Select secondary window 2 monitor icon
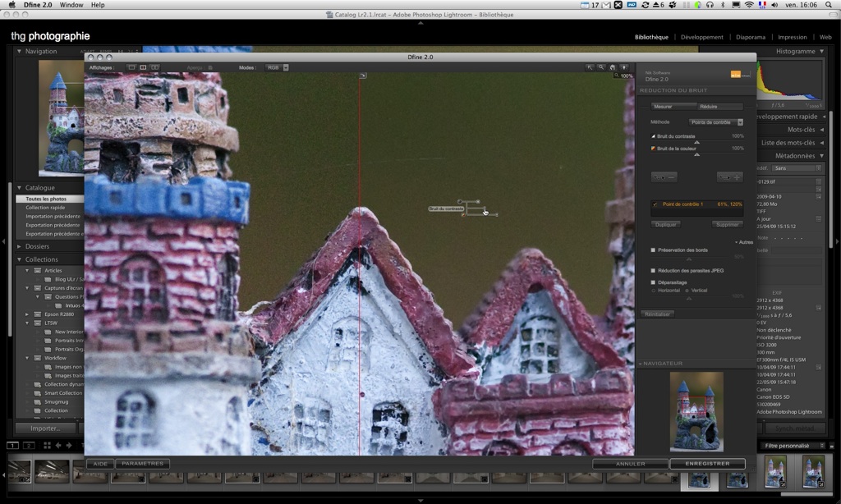 click(29, 446)
